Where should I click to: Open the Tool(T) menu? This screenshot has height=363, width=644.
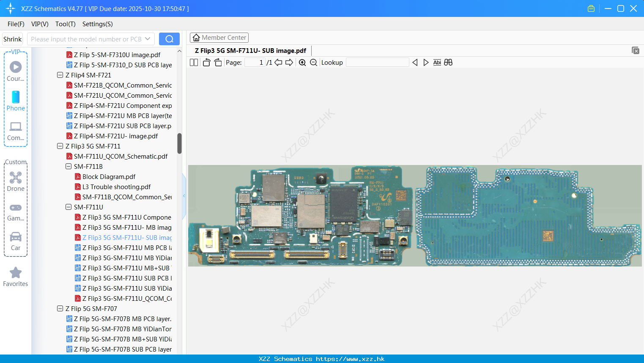[66, 24]
